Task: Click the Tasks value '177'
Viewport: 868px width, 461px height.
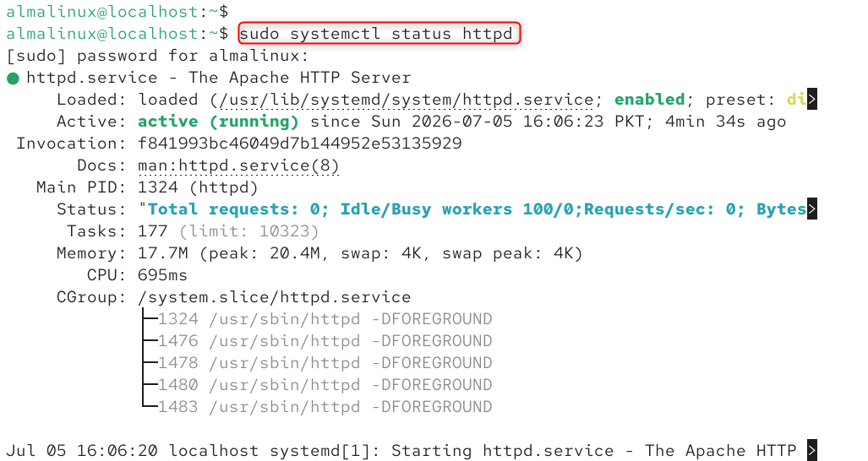Action: (x=153, y=231)
